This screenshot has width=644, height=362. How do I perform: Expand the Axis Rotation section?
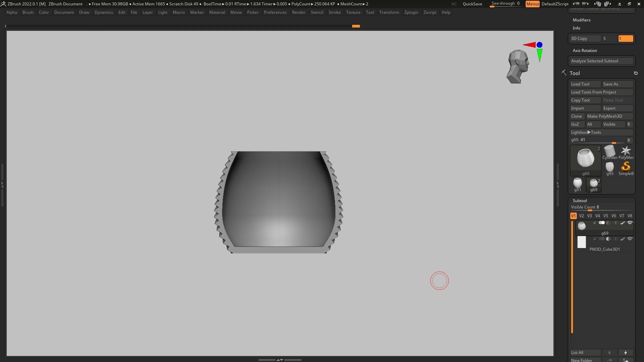[585, 51]
